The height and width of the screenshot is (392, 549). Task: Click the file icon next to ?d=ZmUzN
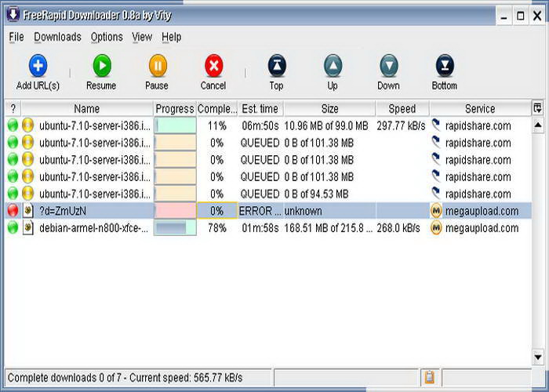click(x=28, y=211)
